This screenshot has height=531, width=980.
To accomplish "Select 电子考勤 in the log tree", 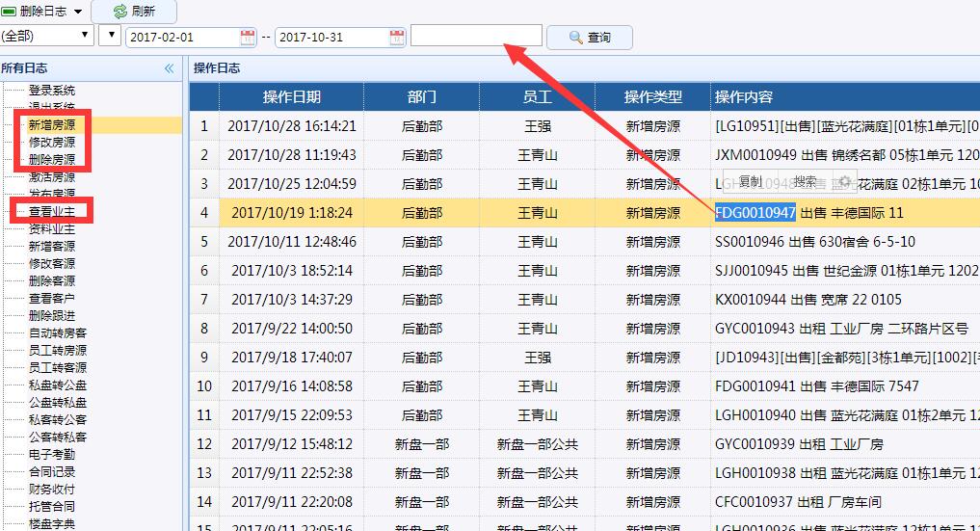I will [52, 455].
